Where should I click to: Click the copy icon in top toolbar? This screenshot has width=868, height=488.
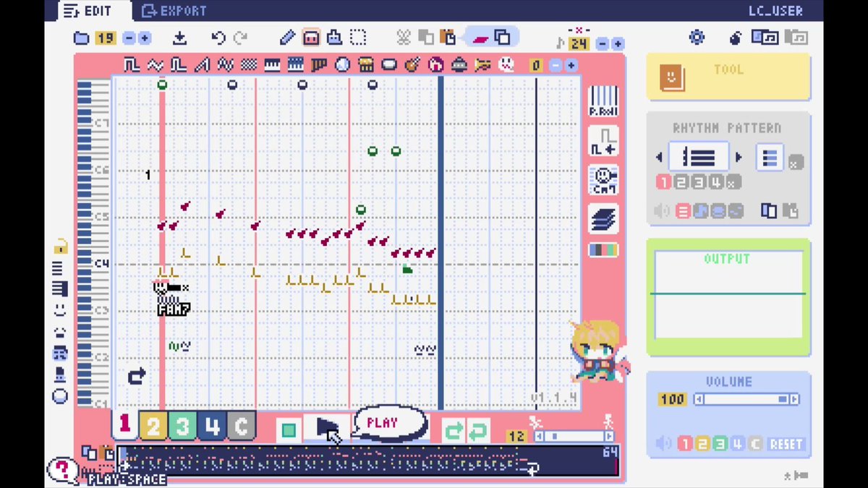[x=426, y=38]
